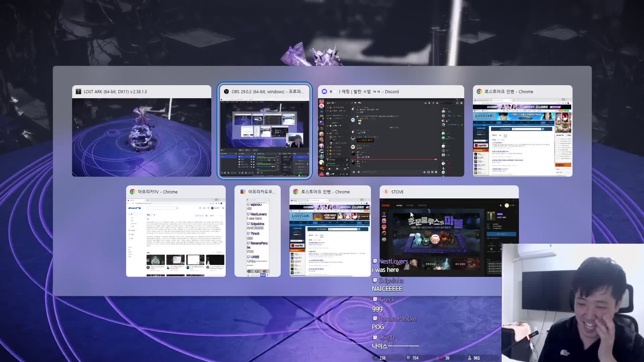Viewport: 644px width, 362px height.
Task: Click the Discord app icon in title
Action: coord(324,92)
